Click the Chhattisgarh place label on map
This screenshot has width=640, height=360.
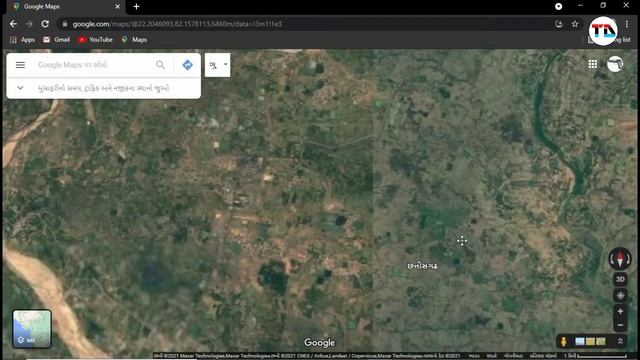pos(422,266)
